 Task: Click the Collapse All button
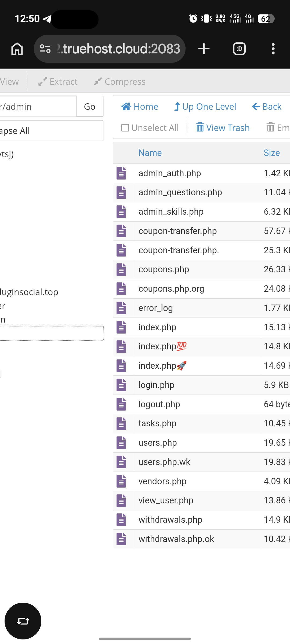click(51, 131)
